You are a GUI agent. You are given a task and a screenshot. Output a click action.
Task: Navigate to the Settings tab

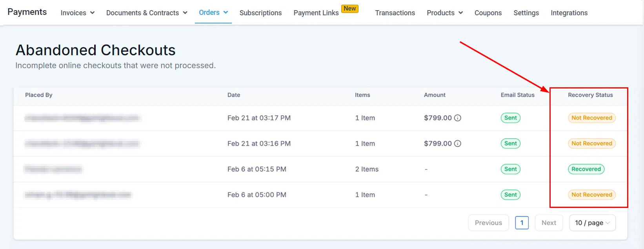[526, 13]
